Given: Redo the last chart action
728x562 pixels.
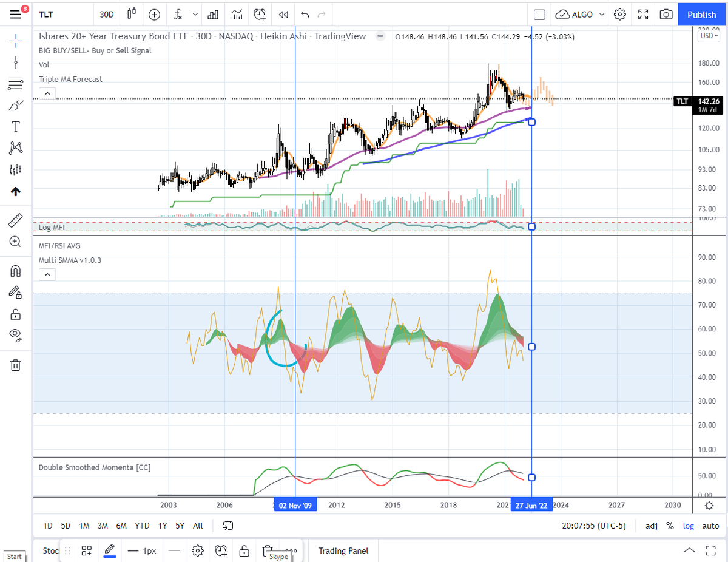Looking at the screenshot, I should tap(322, 14).
